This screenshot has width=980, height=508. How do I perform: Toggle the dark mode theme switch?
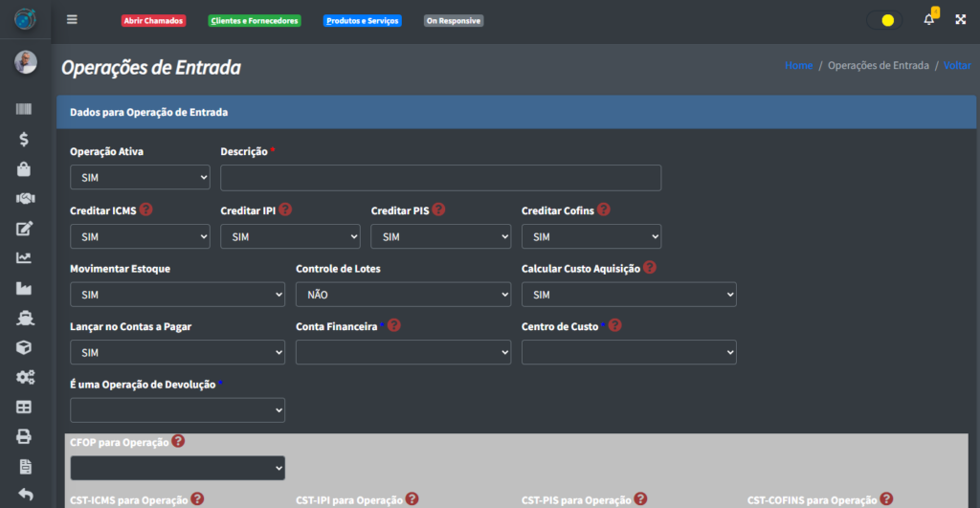click(883, 20)
